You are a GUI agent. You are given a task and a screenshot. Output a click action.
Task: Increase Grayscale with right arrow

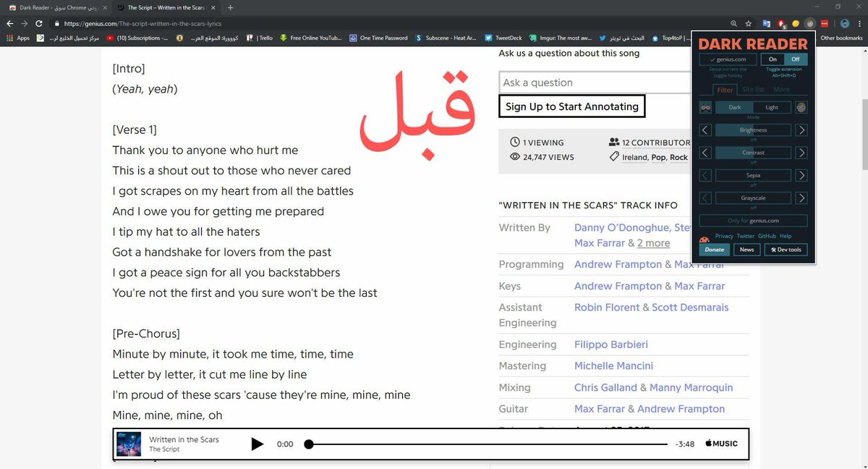(801, 198)
